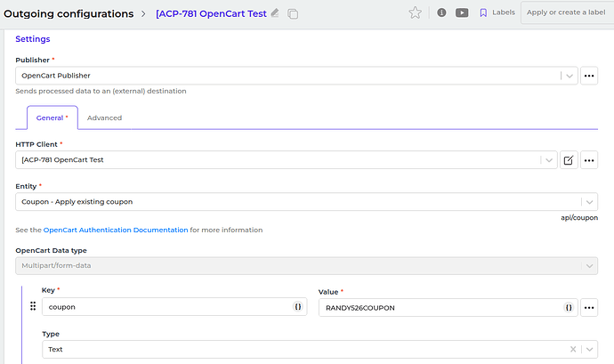Open HTTP Client edit icon

tap(570, 160)
